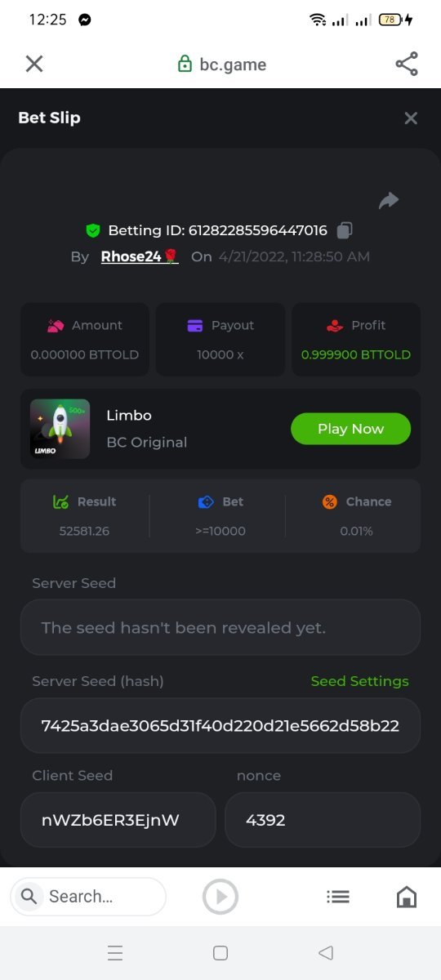Open the list menu icon in the bottom bar

click(x=338, y=897)
